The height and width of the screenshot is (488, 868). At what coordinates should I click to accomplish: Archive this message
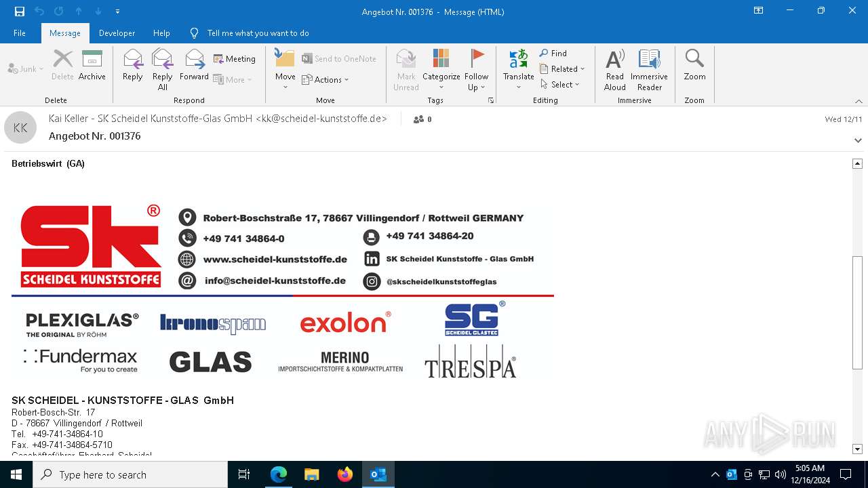tap(92, 66)
